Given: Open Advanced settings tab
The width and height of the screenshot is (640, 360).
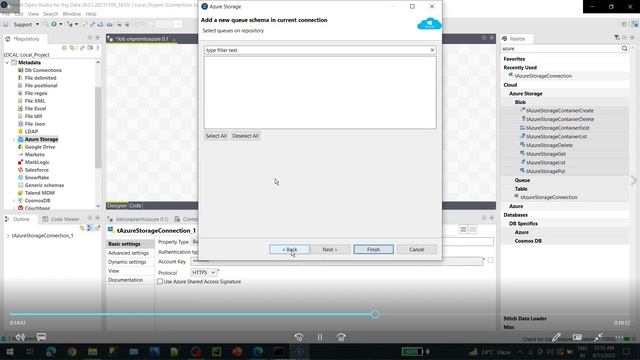Looking at the screenshot, I should click(x=129, y=253).
